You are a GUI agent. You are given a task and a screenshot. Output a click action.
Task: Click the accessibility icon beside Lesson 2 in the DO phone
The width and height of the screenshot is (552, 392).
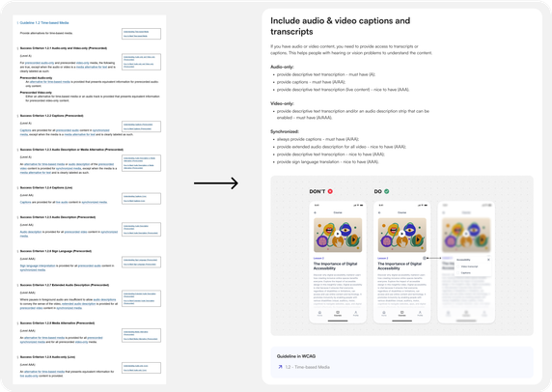[x=425, y=258]
